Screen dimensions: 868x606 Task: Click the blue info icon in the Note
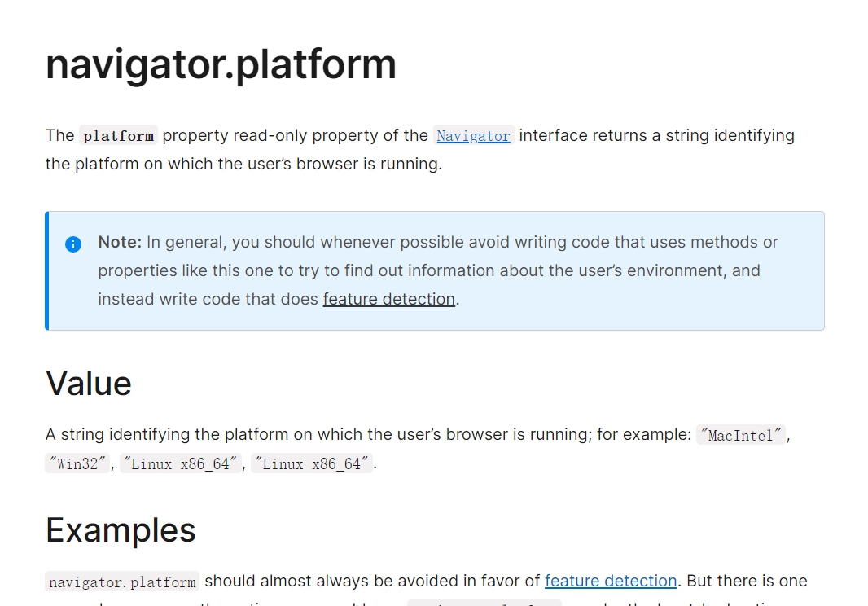click(x=73, y=244)
